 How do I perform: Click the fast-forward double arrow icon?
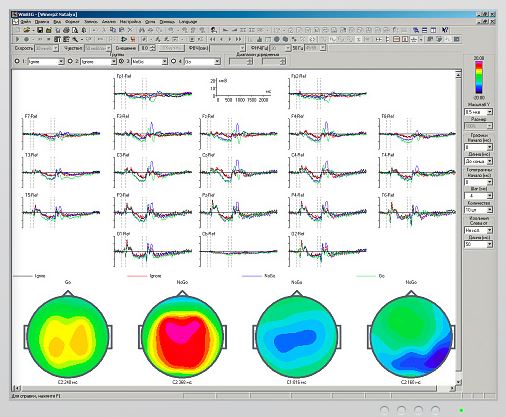pos(238,39)
